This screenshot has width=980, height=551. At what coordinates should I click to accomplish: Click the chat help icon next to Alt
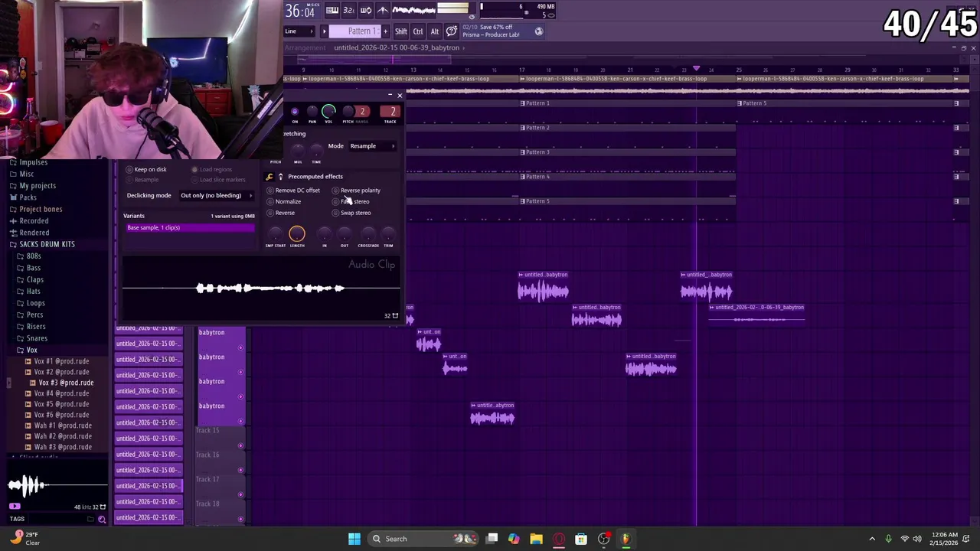[x=452, y=31]
